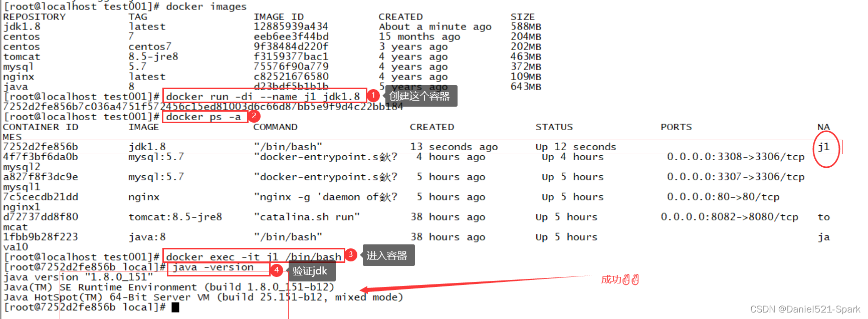
Task: Click the java version "1.8.0_151" output line
Action: (x=78, y=277)
